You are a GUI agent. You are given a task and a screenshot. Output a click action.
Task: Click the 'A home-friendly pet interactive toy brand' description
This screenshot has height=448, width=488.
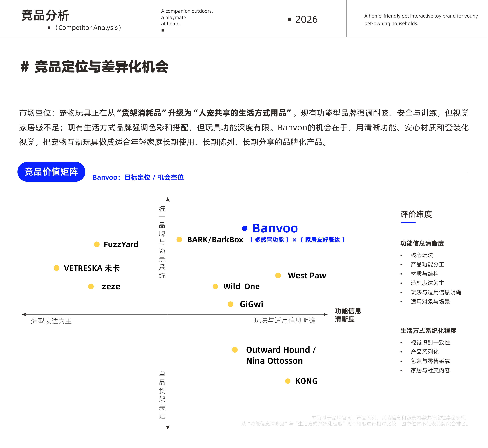[421, 20]
